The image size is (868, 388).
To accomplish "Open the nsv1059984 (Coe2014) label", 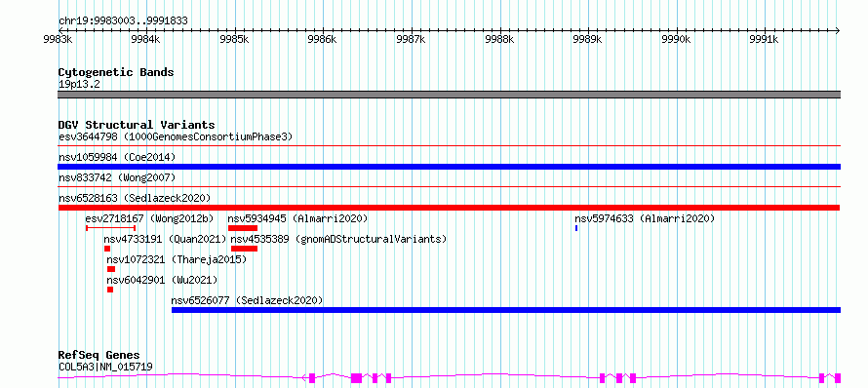I will [x=117, y=157].
